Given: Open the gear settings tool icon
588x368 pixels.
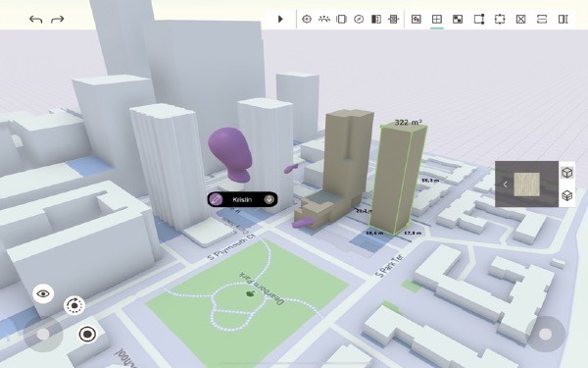Looking at the screenshot, I should tap(307, 19).
